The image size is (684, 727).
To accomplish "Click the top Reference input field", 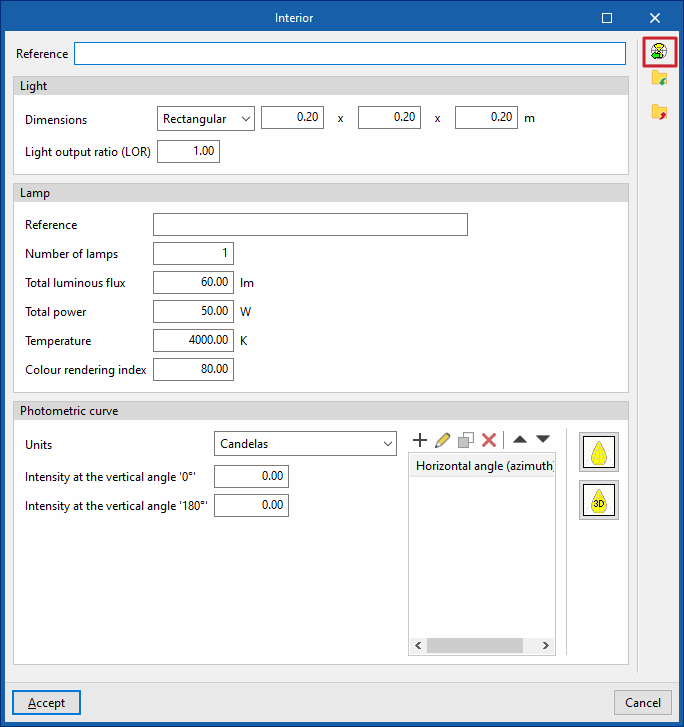I will [350, 53].
